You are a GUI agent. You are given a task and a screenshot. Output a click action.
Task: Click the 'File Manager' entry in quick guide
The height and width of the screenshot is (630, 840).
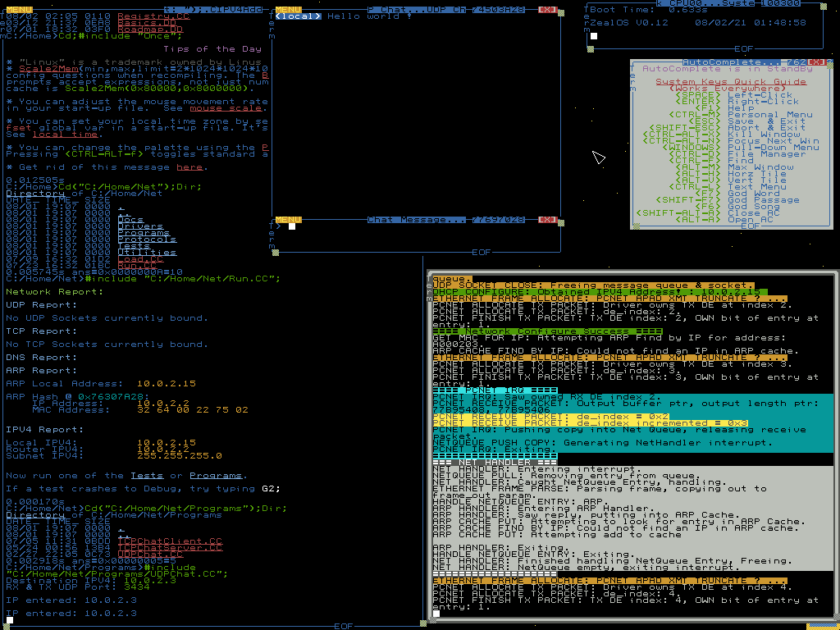(767, 154)
